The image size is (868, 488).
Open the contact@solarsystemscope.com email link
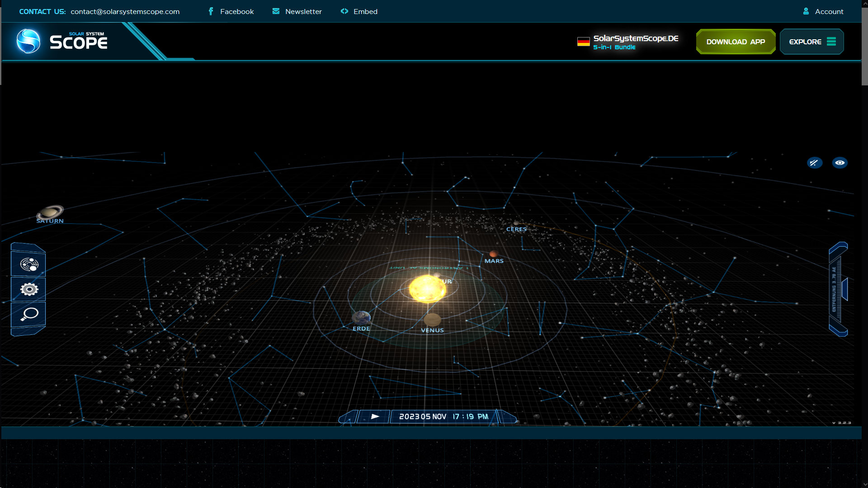coord(125,12)
